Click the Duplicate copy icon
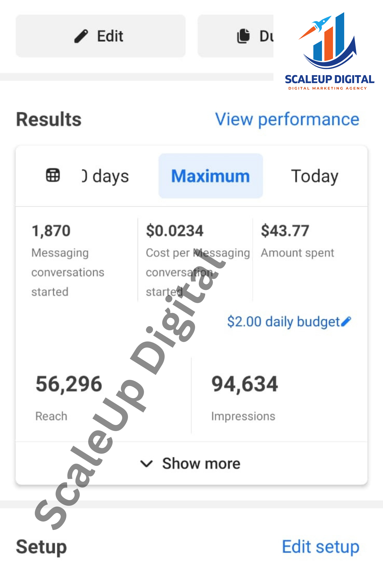This screenshot has height=588, width=383. click(243, 36)
